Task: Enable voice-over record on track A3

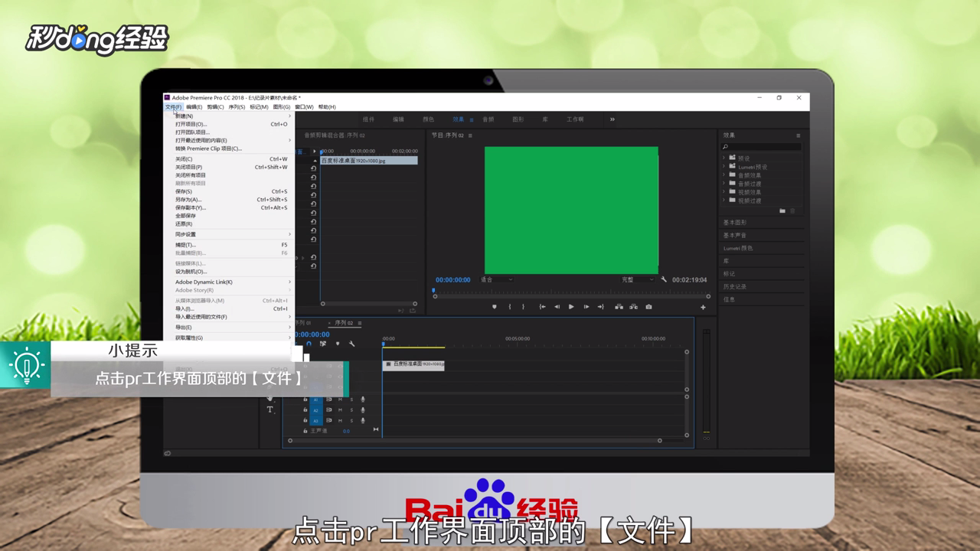Action: [363, 421]
